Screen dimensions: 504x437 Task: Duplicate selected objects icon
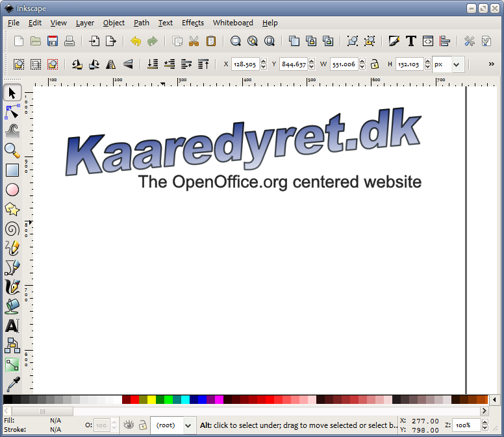click(294, 41)
